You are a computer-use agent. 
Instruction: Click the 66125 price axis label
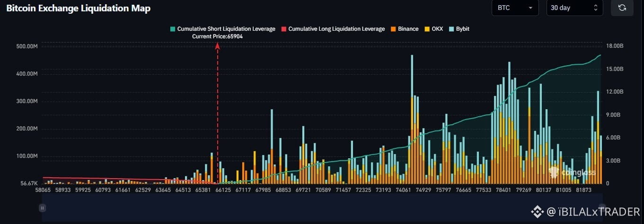(x=223, y=190)
